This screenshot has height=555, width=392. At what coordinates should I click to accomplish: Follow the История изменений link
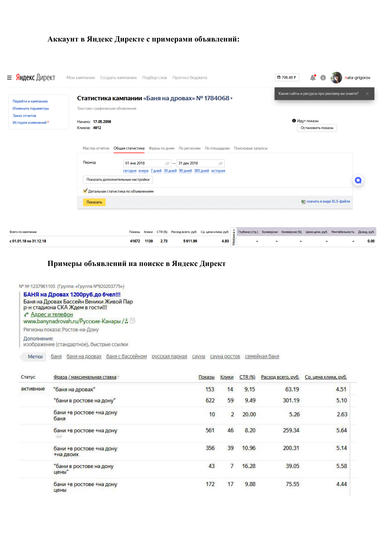point(30,122)
